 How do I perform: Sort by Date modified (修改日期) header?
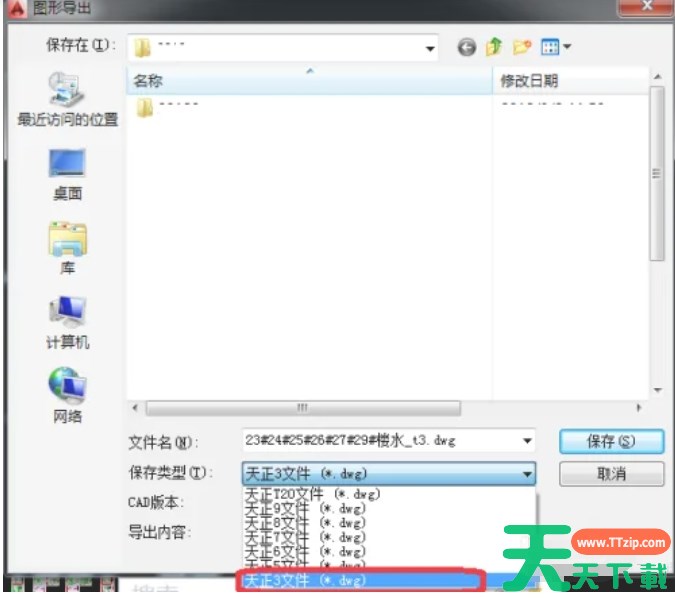(x=570, y=81)
